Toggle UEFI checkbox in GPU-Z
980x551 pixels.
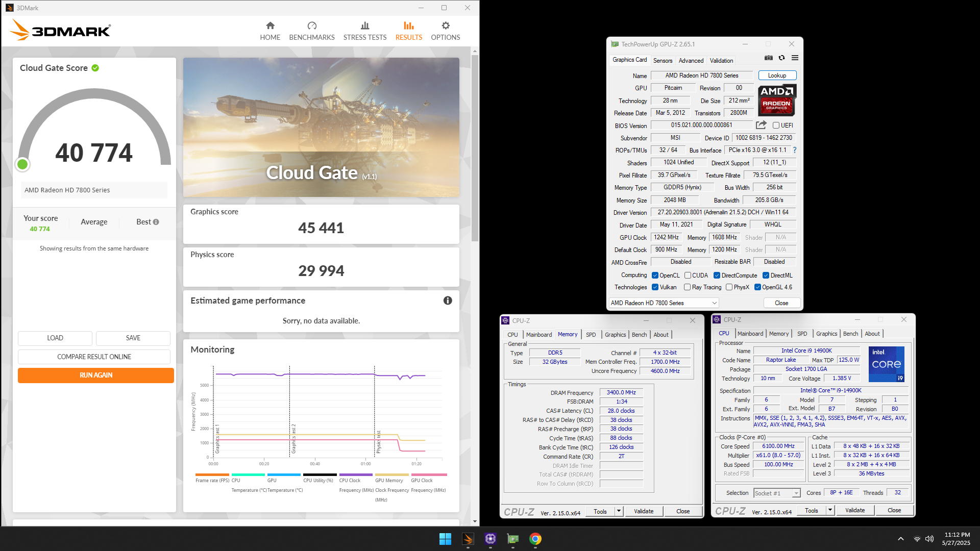click(x=776, y=126)
